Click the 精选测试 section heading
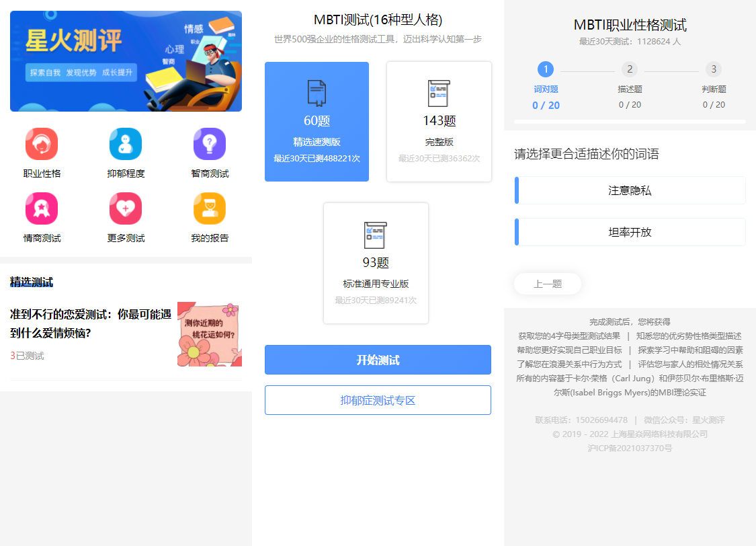The width and height of the screenshot is (756, 546). [32, 282]
